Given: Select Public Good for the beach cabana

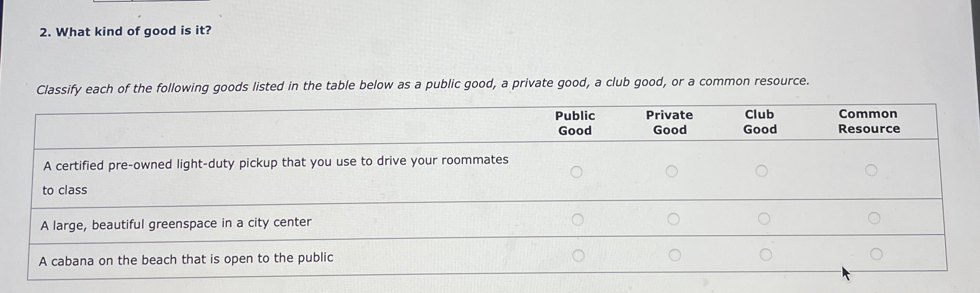Looking at the screenshot, I should tap(580, 256).
